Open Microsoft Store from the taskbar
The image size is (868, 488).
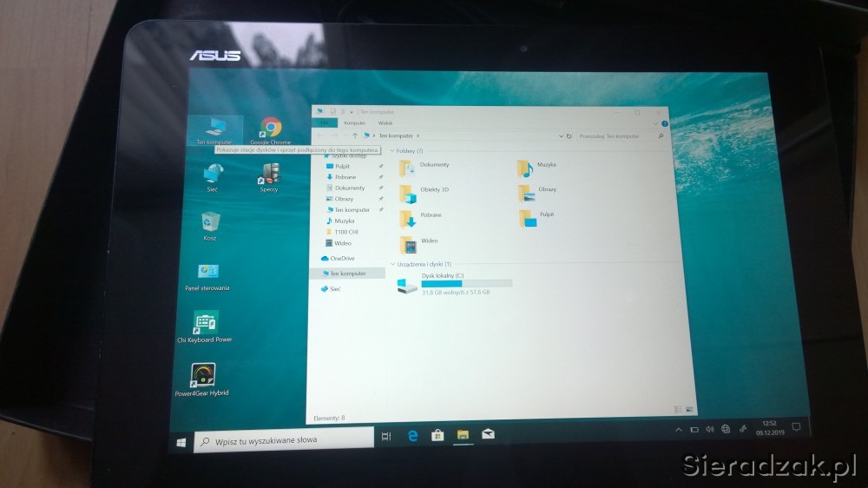tap(437, 435)
